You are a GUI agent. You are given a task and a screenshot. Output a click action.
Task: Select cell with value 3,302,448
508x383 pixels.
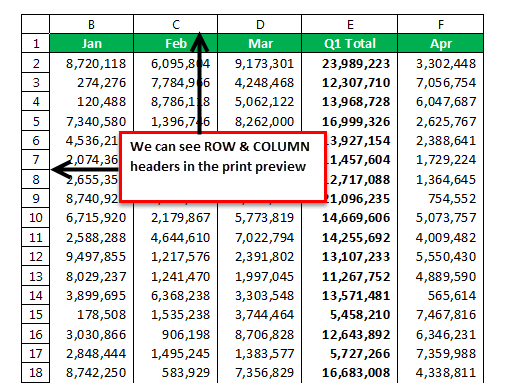[x=440, y=63]
